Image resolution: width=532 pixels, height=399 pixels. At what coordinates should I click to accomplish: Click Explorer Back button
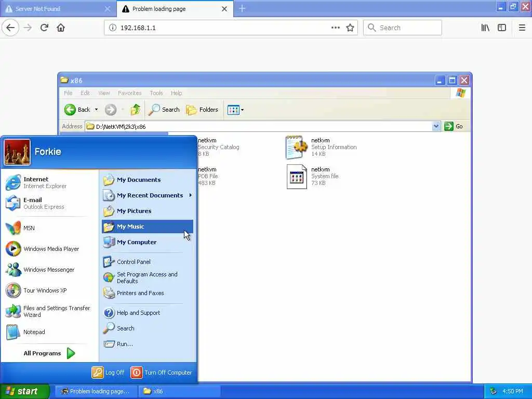click(77, 110)
